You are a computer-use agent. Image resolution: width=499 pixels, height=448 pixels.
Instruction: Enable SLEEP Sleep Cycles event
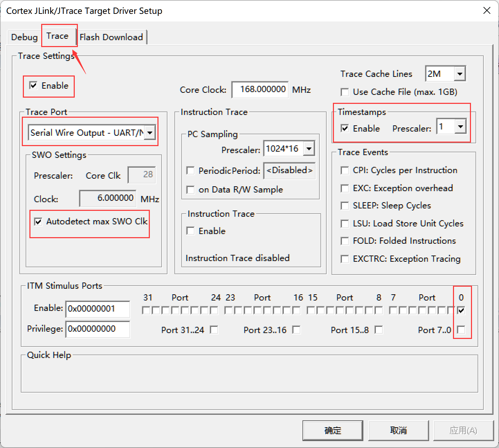345,206
